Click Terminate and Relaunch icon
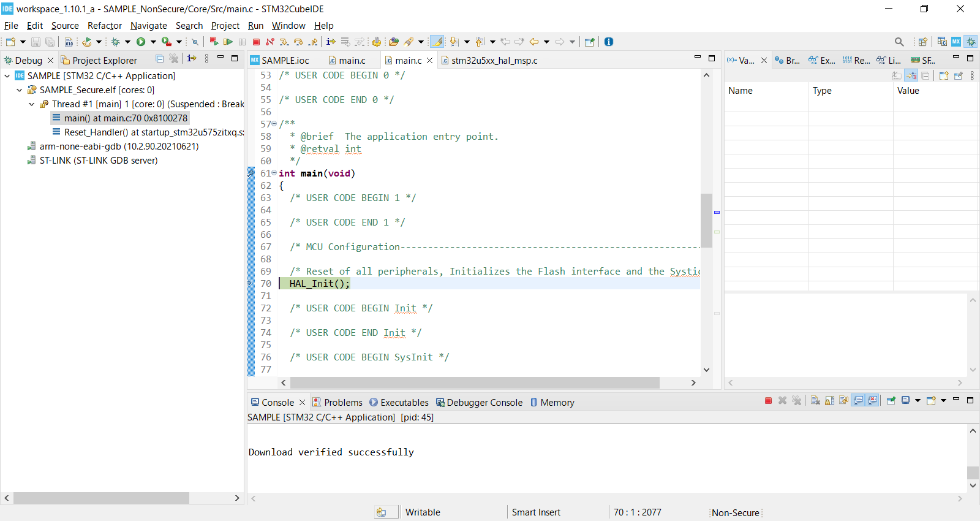980x521 pixels. [213, 42]
